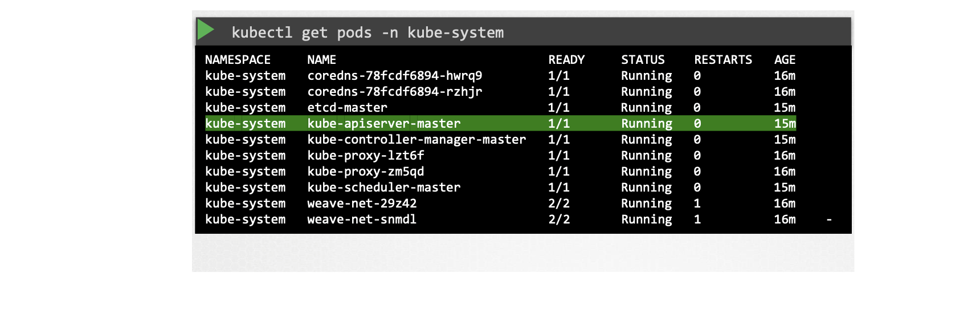Click restart count 0 in kube-controller-manager-master row
This screenshot has height=317, width=980.
click(x=697, y=140)
